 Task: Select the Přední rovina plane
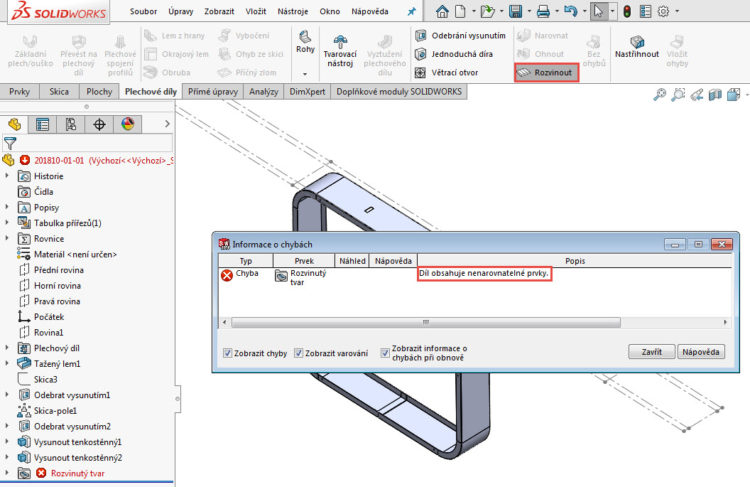pos(58,270)
